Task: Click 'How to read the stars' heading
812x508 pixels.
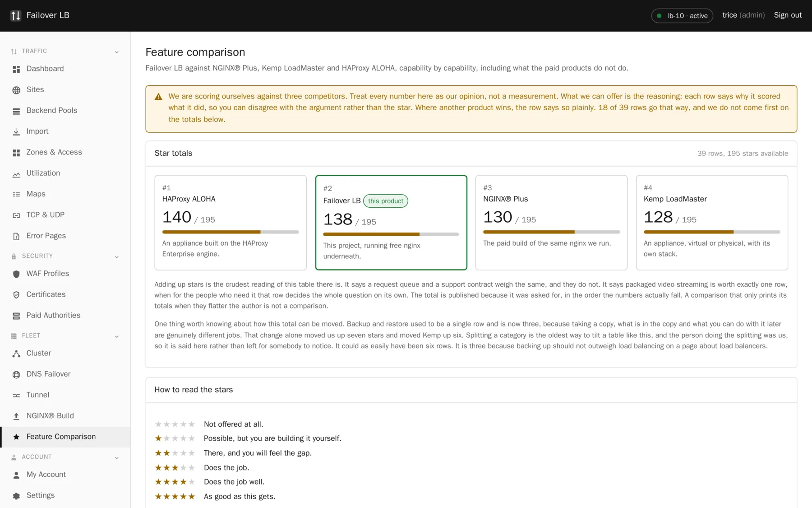Action: [194, 390]
